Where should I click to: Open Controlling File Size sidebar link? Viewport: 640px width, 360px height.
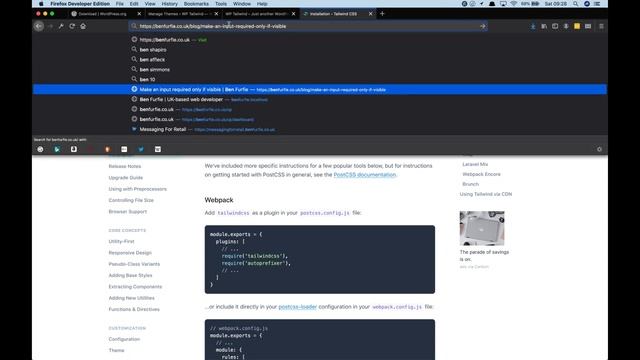pyautogui.click(x=131, y=200)
